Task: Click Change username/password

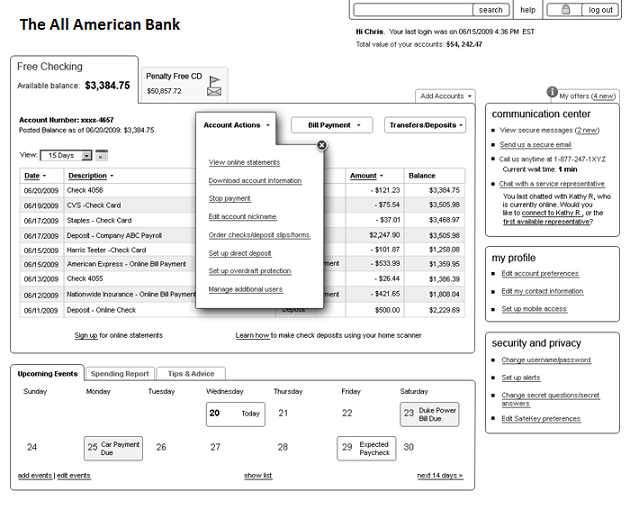Action: (x=546, y=360)
